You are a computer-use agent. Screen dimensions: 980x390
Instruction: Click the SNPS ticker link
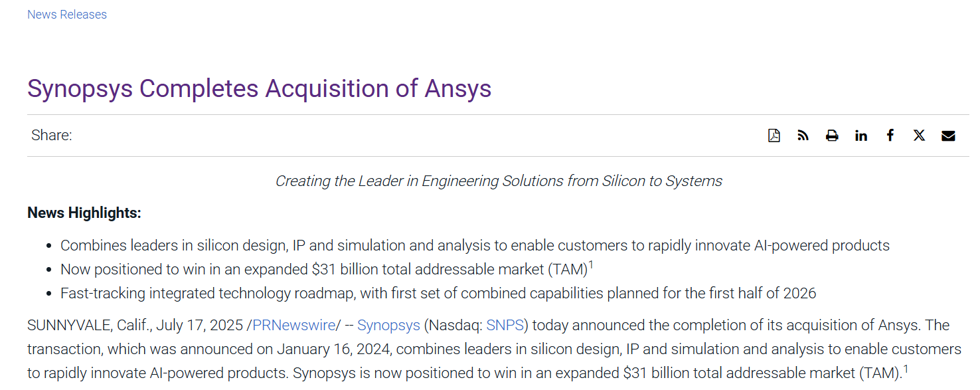click(505, 326)
